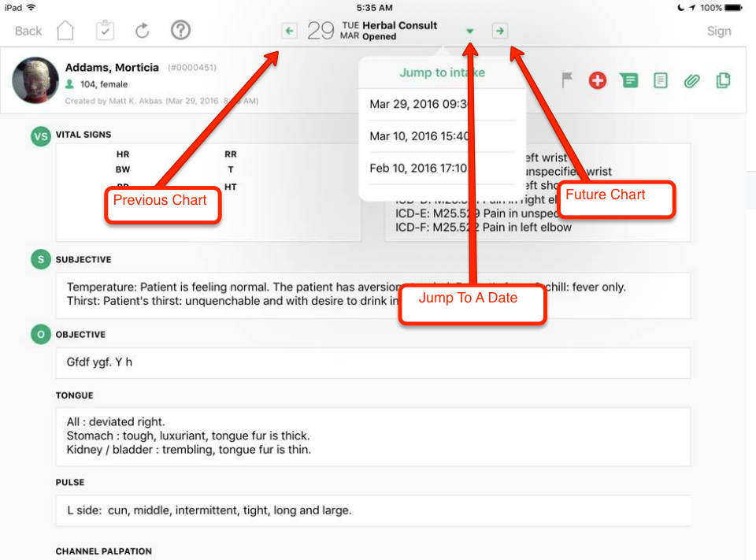This screenshot has width=756, height=560.
Task: Open the green notes message icon
Action: click(628, 80)
